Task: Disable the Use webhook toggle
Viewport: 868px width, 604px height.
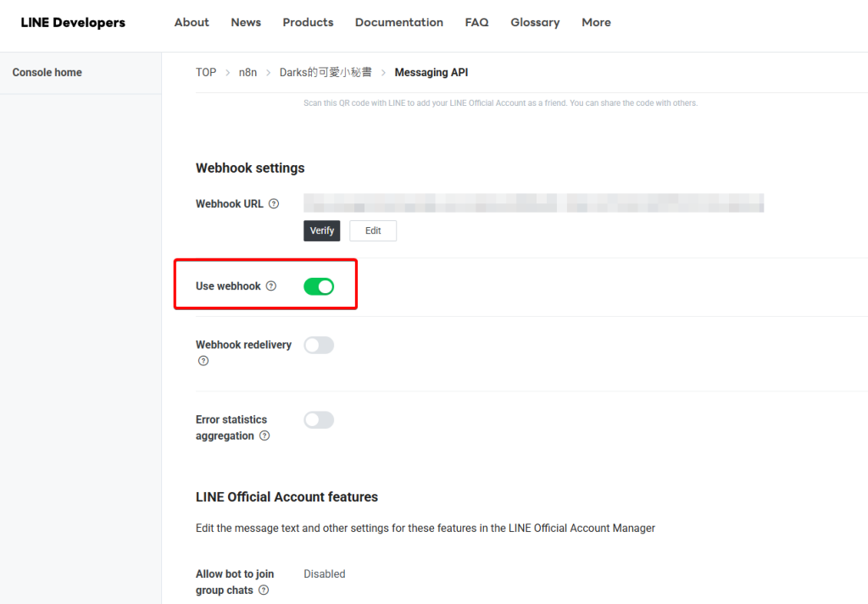Action: [x=319, y=286]
